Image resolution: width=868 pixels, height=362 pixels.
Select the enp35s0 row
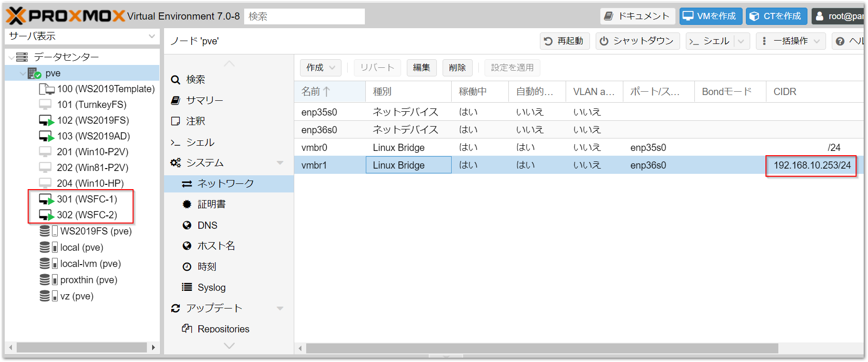click(x=579, y=112)
